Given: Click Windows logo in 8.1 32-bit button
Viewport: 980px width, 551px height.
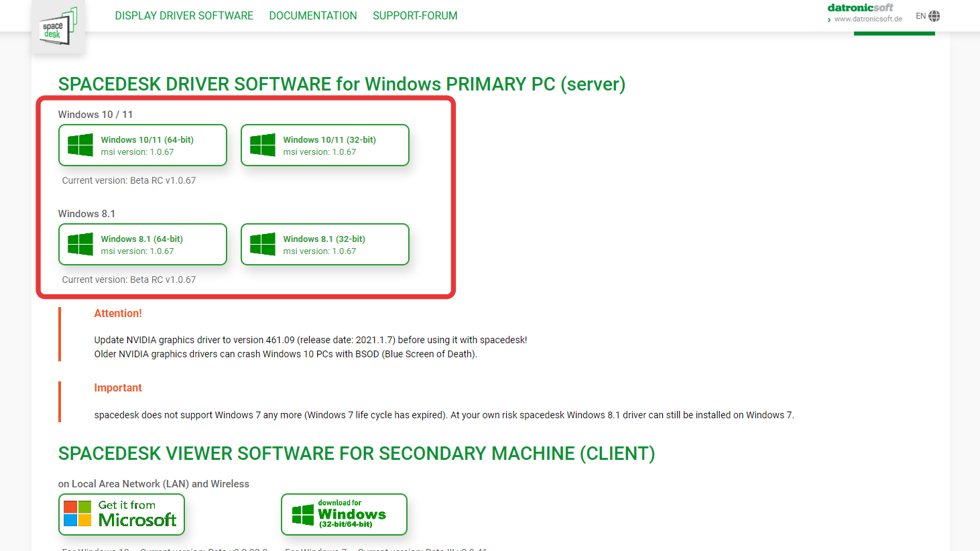Looking at the screenshot, I should coord(263,244).
